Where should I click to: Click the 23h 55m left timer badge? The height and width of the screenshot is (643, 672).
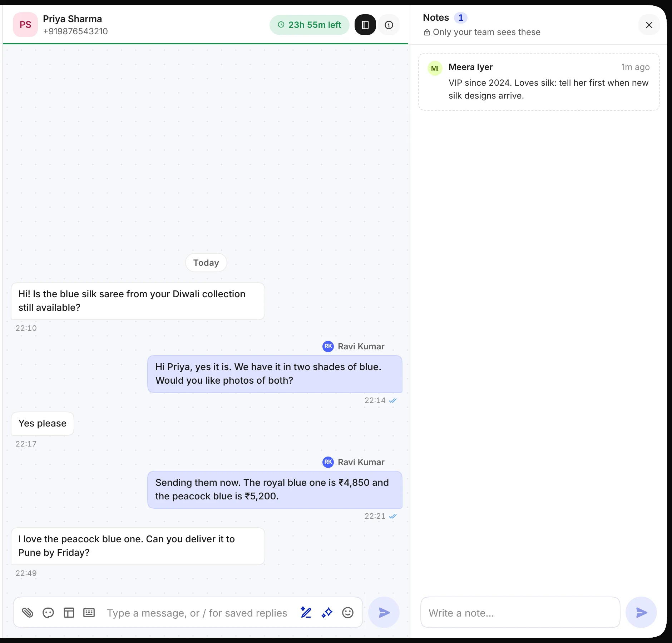click(310, 25)
